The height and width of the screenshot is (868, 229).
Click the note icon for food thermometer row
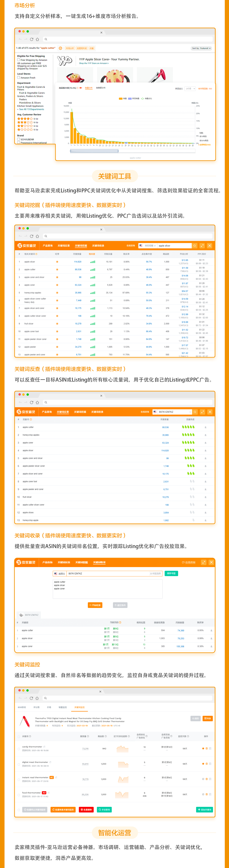(210, 794)
